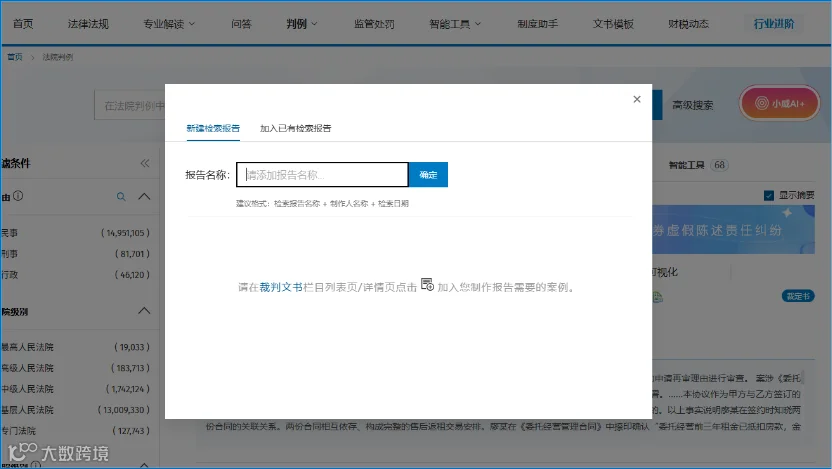Toggle the 显示摘要 checkbox
Viewport: 832px width, 469px height.
769,195
